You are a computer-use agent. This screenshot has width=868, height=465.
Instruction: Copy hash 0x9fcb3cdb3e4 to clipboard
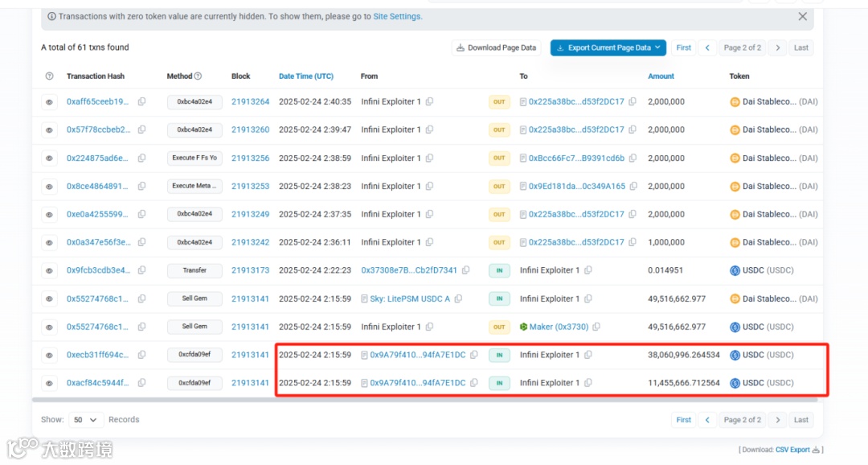(141, 270)
